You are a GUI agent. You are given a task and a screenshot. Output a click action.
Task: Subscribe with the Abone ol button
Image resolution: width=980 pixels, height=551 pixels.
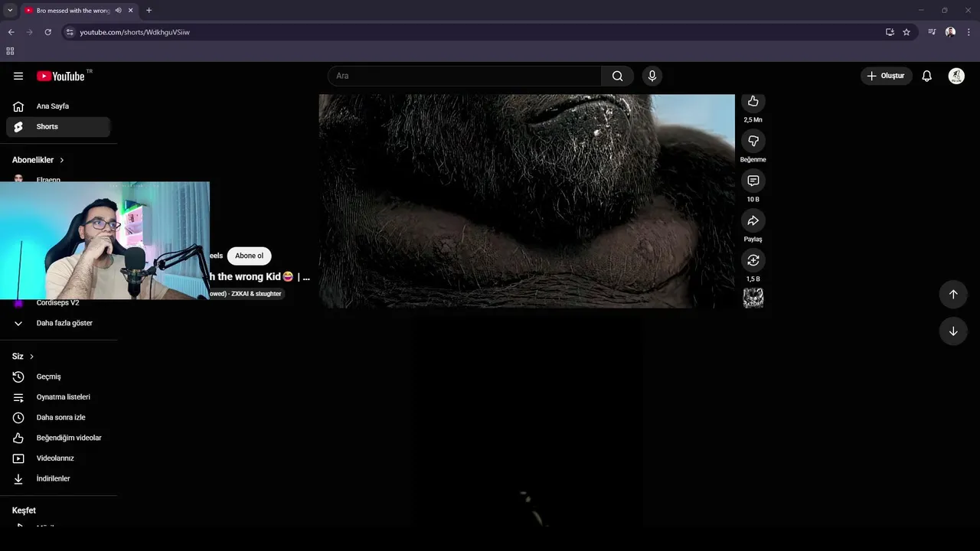tap(249, 256)
